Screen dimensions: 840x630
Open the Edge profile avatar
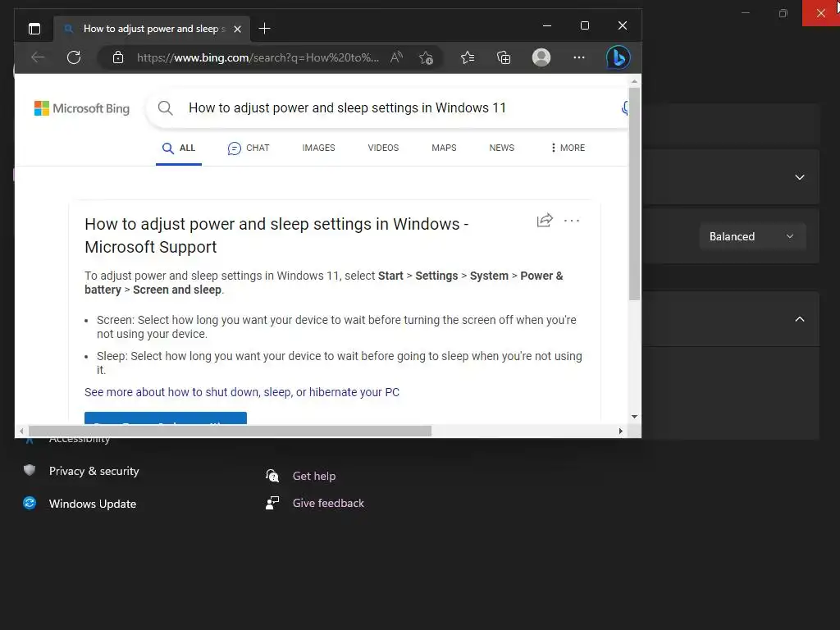click(541, 57)
